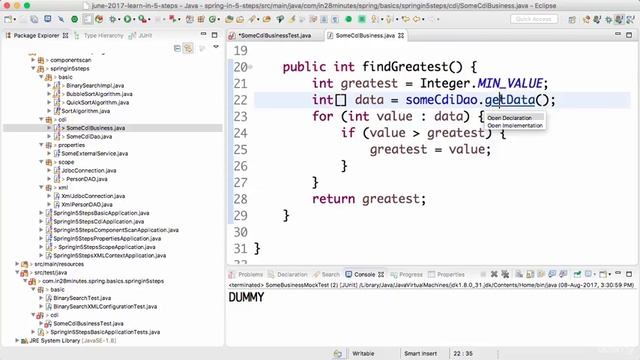The height and width of the screenshot is (360, 640).
Task: Click the Run Last Tool external tools icon
Action: click(142, 19)
